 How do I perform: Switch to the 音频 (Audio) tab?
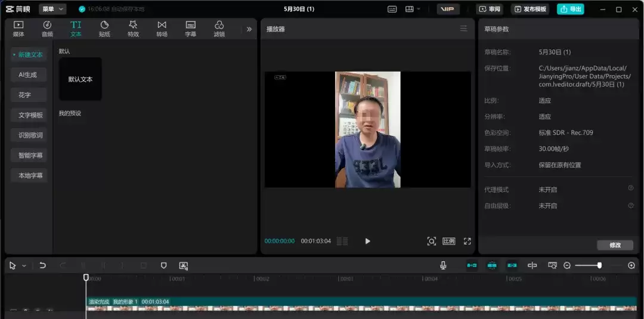pyautogui.click(x=47, y=29)
